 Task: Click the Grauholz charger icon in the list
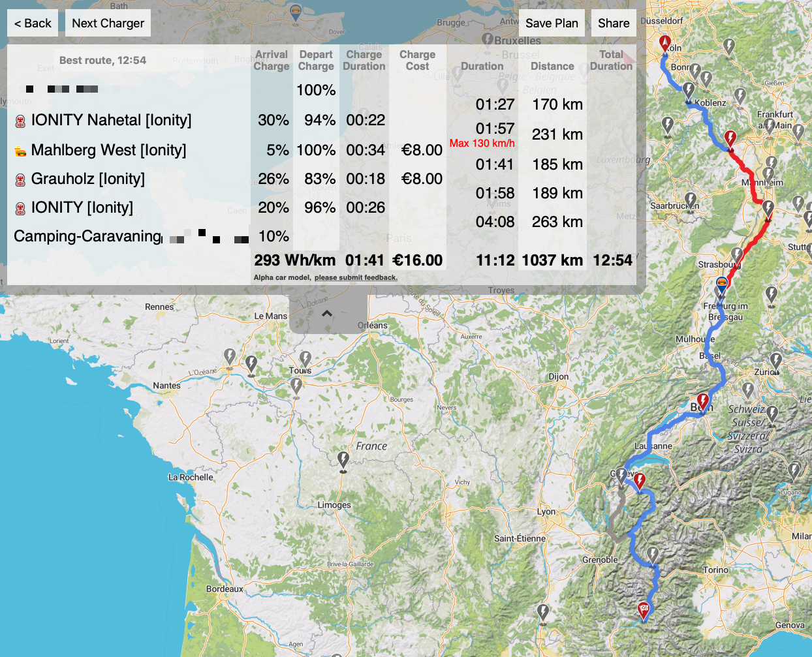tap(20, 179)
